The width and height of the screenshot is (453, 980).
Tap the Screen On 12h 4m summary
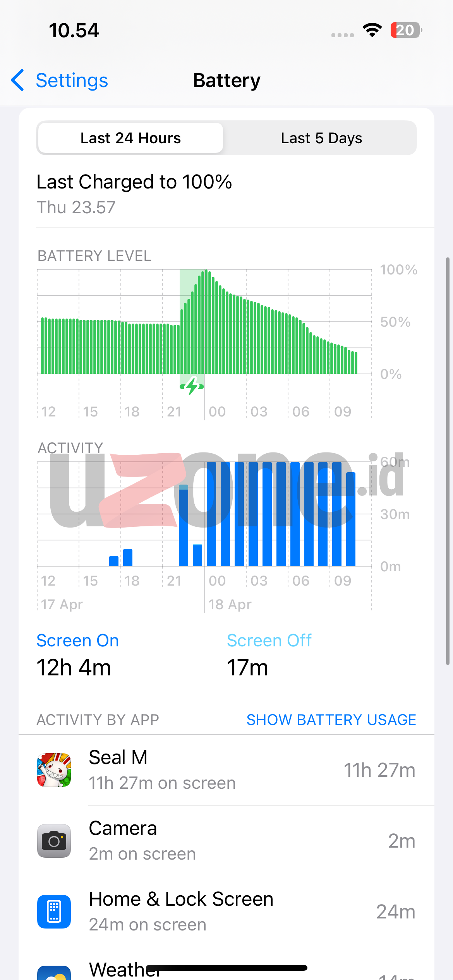tap(77, 655)
